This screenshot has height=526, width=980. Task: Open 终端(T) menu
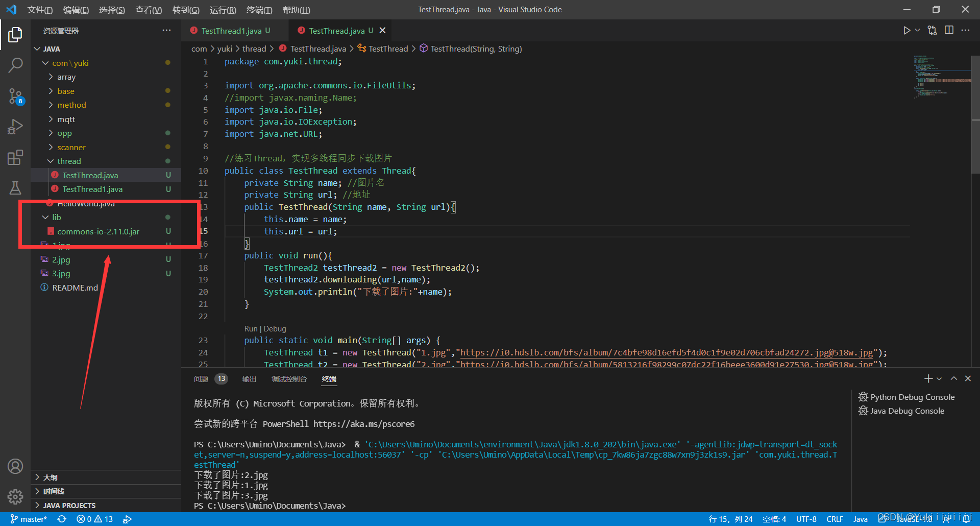[x=259, y=10]
